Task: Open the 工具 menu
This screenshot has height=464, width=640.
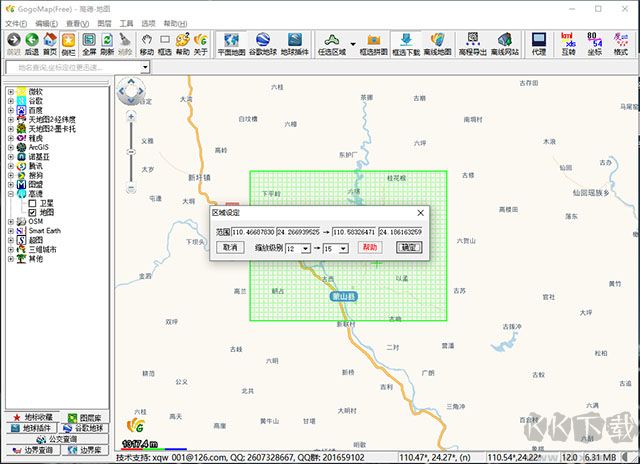Action: click(x=126, y=22)
